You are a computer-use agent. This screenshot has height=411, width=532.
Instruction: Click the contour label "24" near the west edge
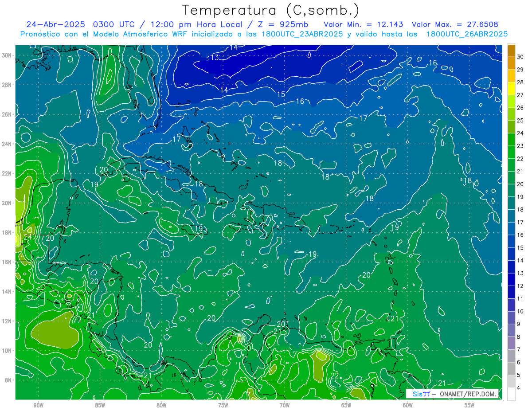point(27,238)
